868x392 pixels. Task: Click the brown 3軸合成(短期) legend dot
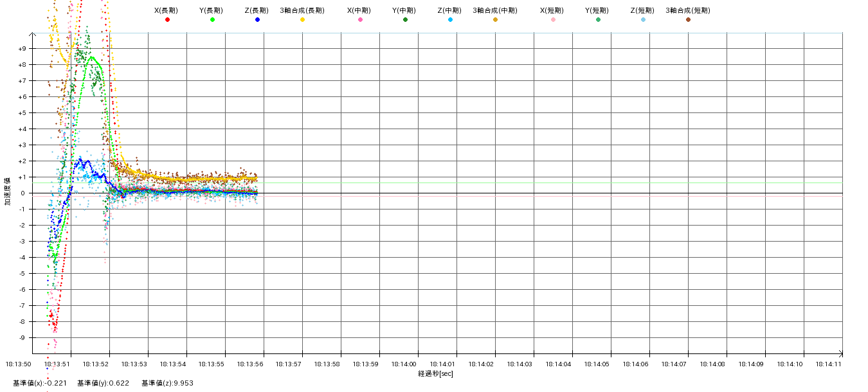pos(688,20)
